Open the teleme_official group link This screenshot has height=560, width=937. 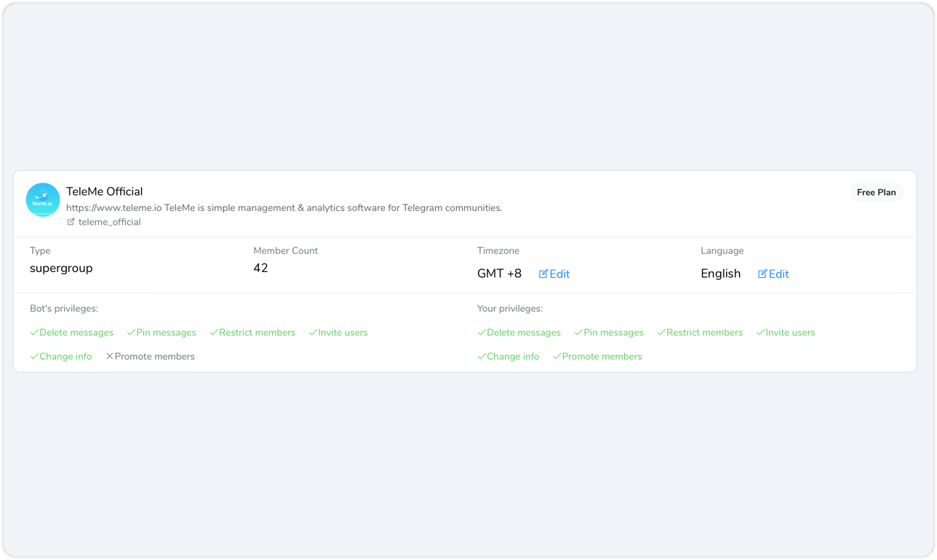coord(109,222)
